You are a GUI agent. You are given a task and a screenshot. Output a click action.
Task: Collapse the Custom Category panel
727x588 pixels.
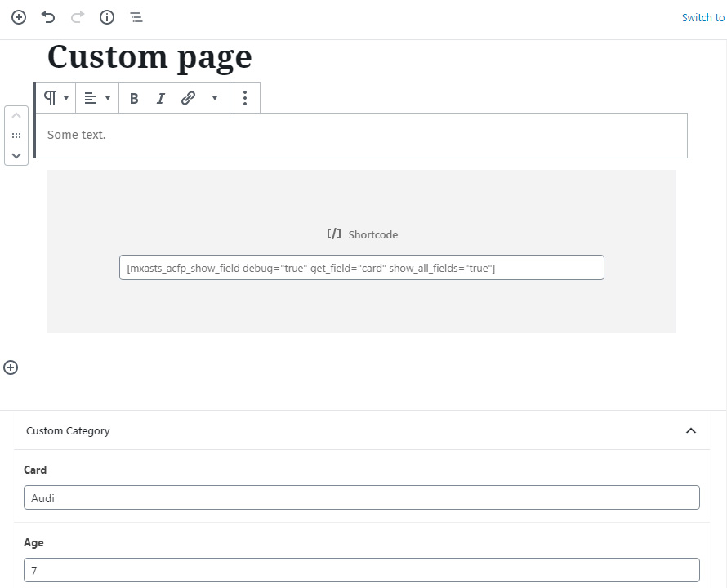click(691, 431)
